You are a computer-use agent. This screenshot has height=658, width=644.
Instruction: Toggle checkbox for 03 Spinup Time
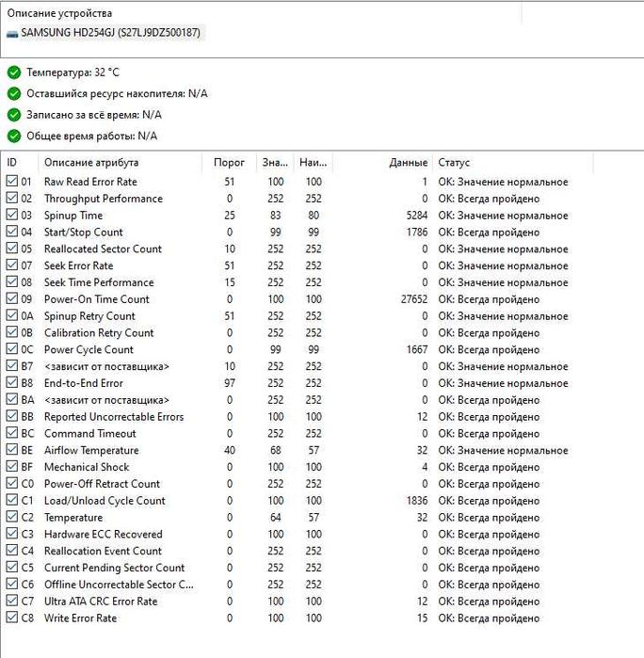(x=12, y=215)
